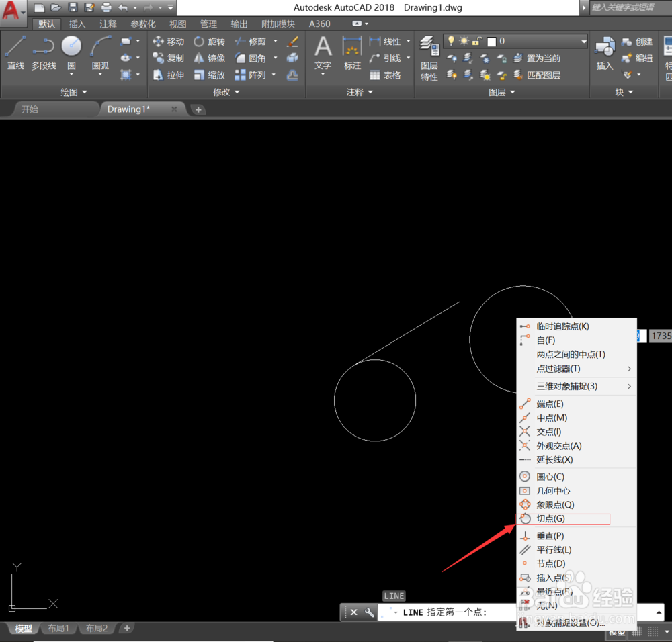Click Match Layer (匹配图层) button
Image resolution: width=672 pixels, height=642 pixels.
pos(538,75)
